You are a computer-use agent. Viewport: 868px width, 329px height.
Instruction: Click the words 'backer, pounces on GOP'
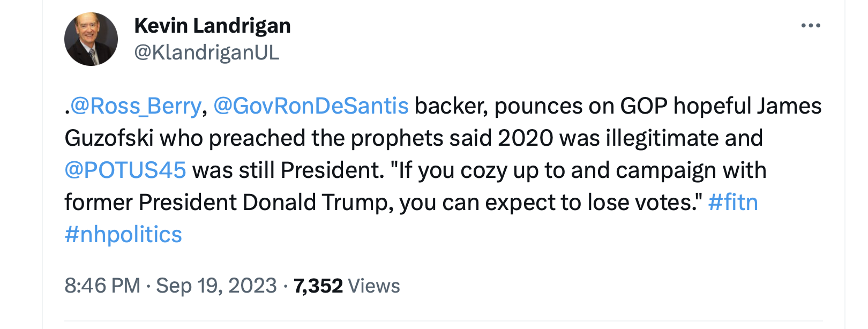[540, 106]
